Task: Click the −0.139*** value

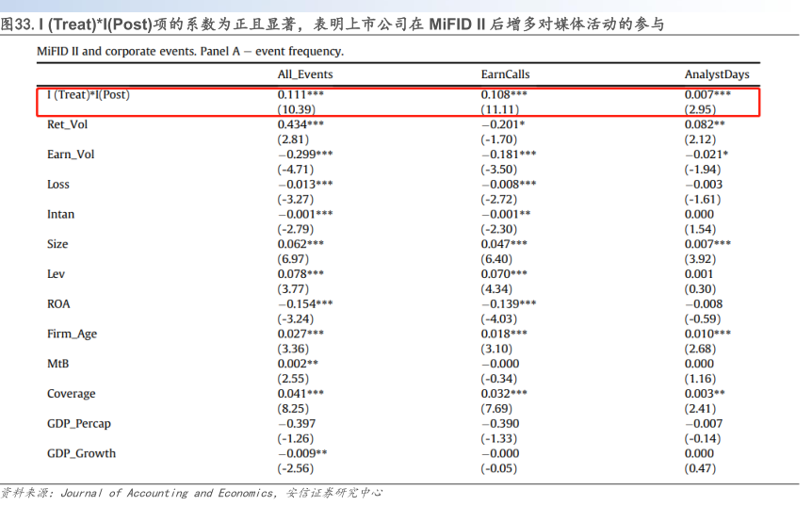Action: click(509, 304)
